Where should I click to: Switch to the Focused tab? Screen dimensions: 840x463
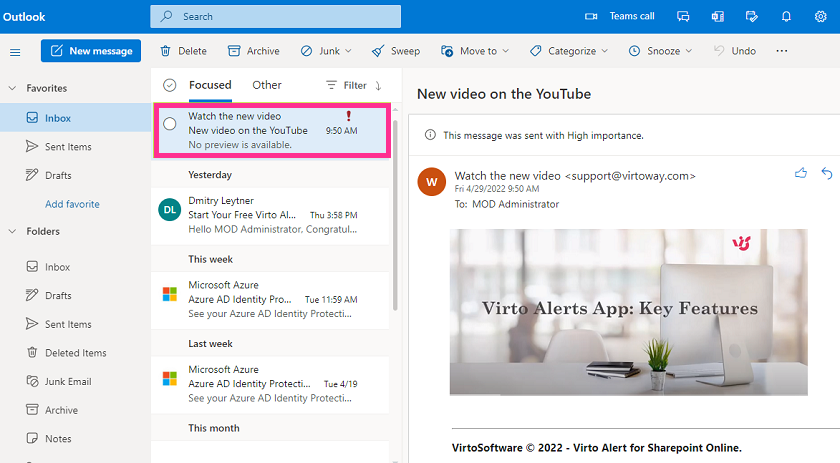coord(210,85)
